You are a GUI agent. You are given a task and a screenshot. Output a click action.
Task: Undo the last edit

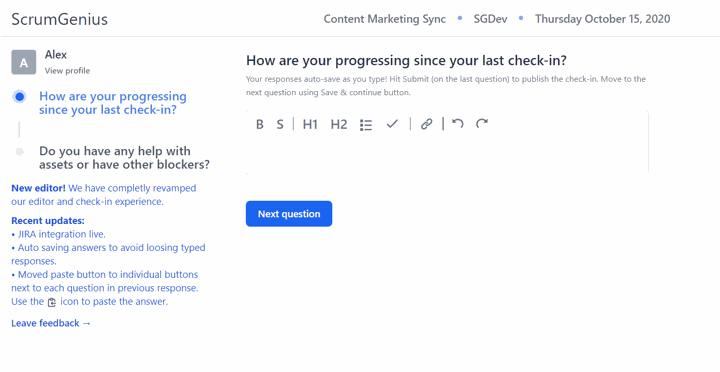[457, 124]
